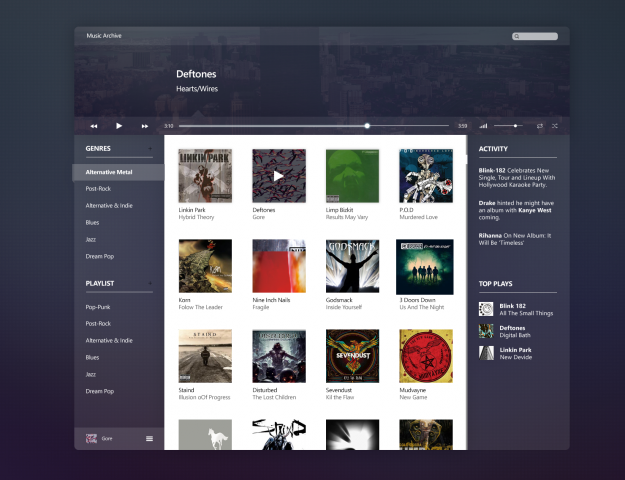The height and width of the screenshot is (480, 625).
Task: Open Godsmack Inside Yourself cover
Action: 352,266
